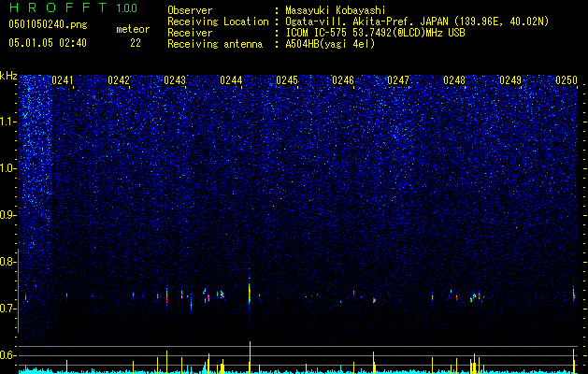The image size is (588, 374).
Task: Select the filename 0501050240.png
Action: click(48, 24)
